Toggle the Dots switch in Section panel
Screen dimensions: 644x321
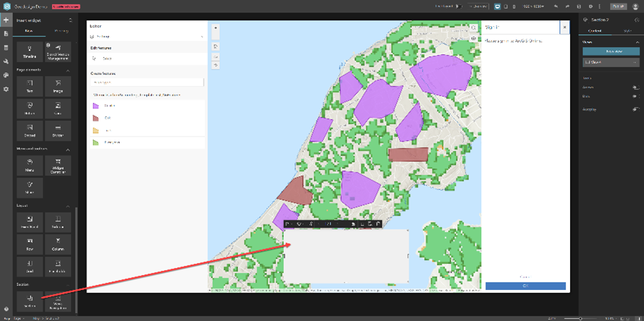(x=636, y=96)
